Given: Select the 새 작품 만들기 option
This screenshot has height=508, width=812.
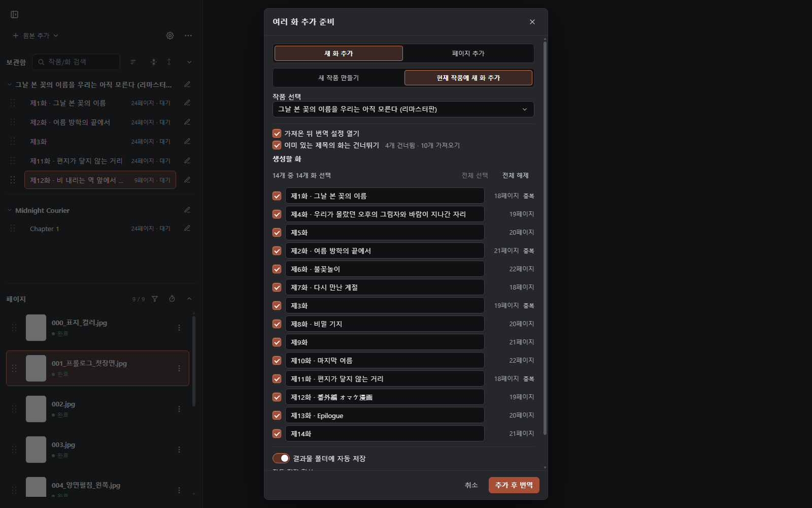Looking at the screenshot, I should click(x=339, y=78).
